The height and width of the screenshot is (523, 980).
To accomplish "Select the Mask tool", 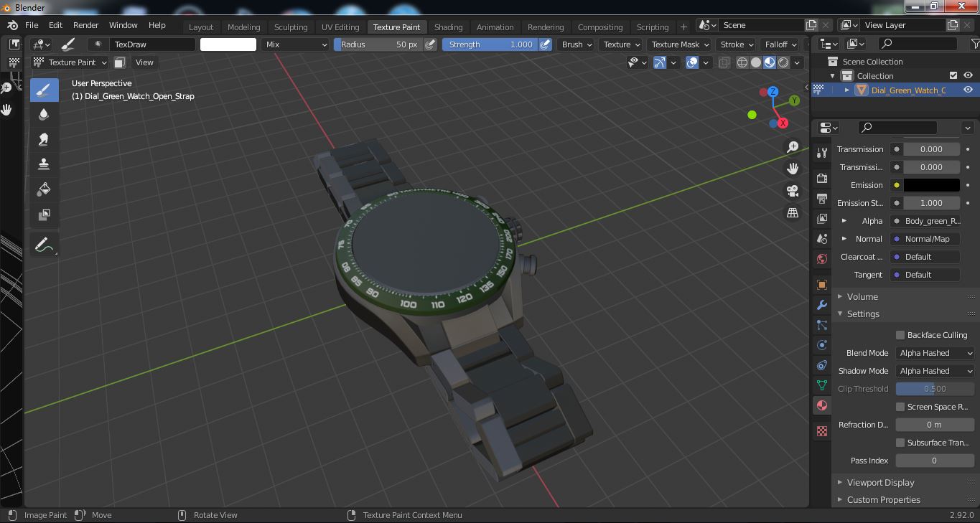I will [44, 215].
